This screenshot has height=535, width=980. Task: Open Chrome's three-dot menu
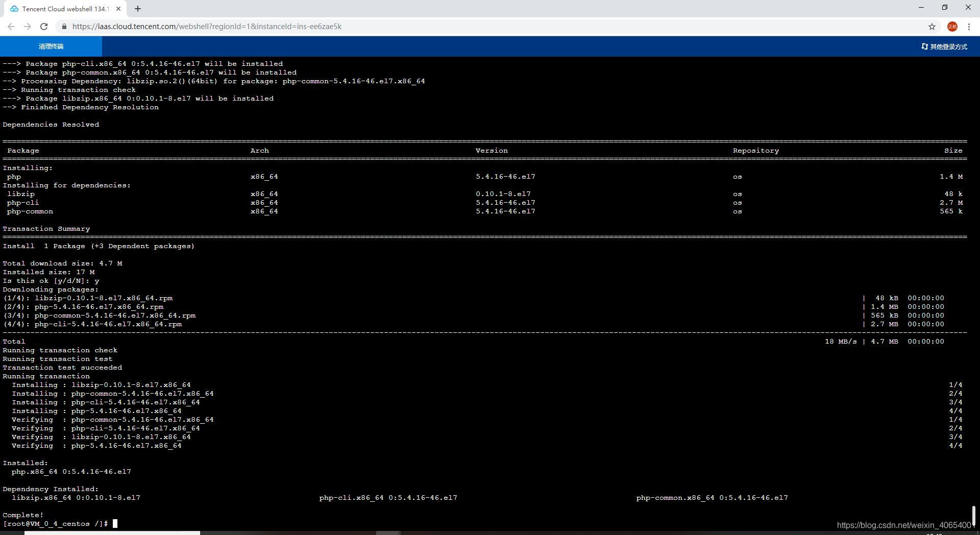[969, 27]
